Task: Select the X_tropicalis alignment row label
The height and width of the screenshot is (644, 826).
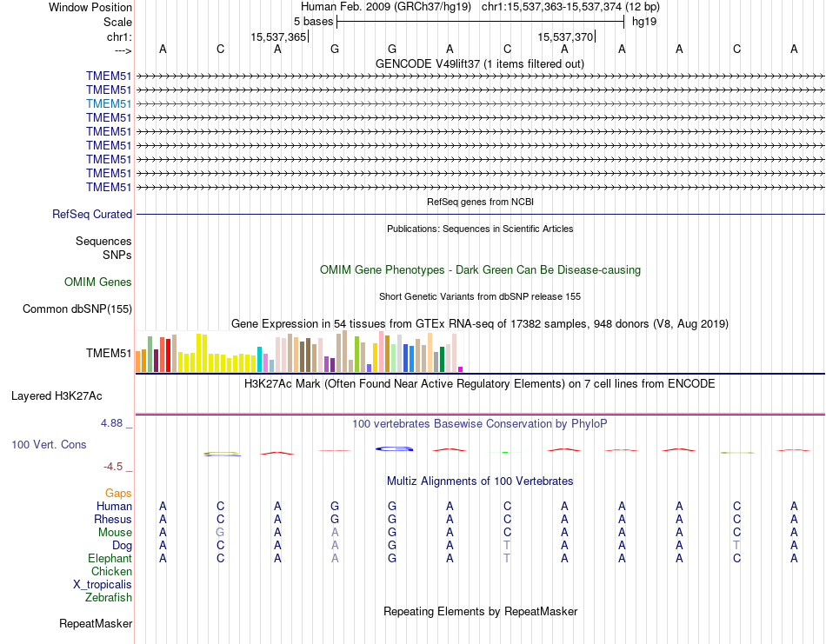Action: (x=103, y=585)
